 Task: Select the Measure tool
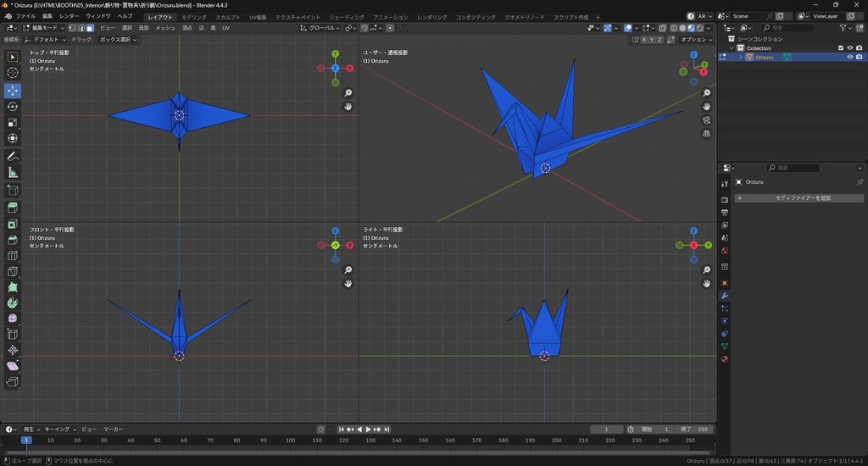click(x=12, y=173)
